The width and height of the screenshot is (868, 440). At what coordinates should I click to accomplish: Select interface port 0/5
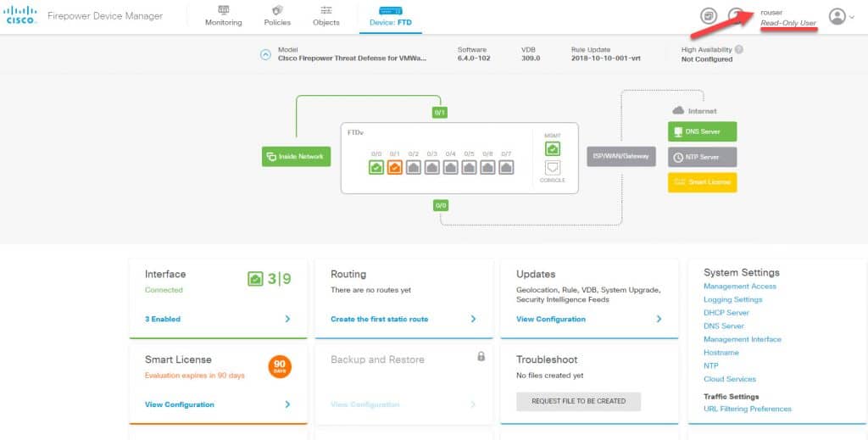(x=469, y=167)
